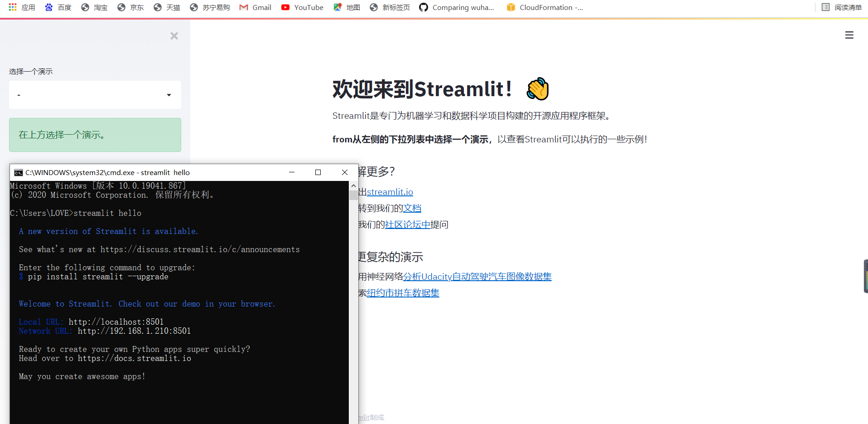Image resolution: width=868 pixels, height=424 pixels.
Task: Open the documentation (文档) link
Action: 412,208
